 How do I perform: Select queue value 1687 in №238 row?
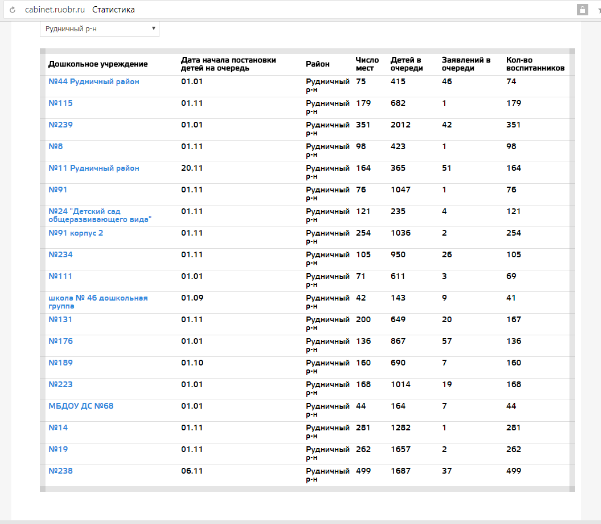[x=401, y=471]
